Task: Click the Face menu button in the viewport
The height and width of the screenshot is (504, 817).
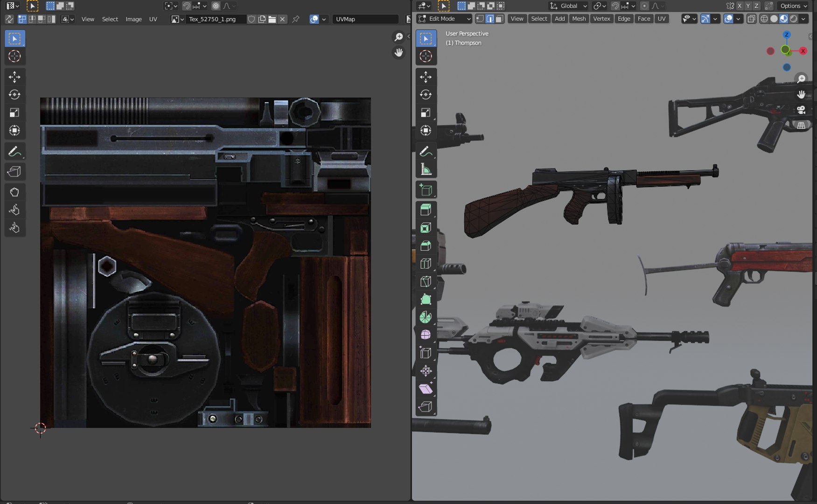Action: pos(644,19)
